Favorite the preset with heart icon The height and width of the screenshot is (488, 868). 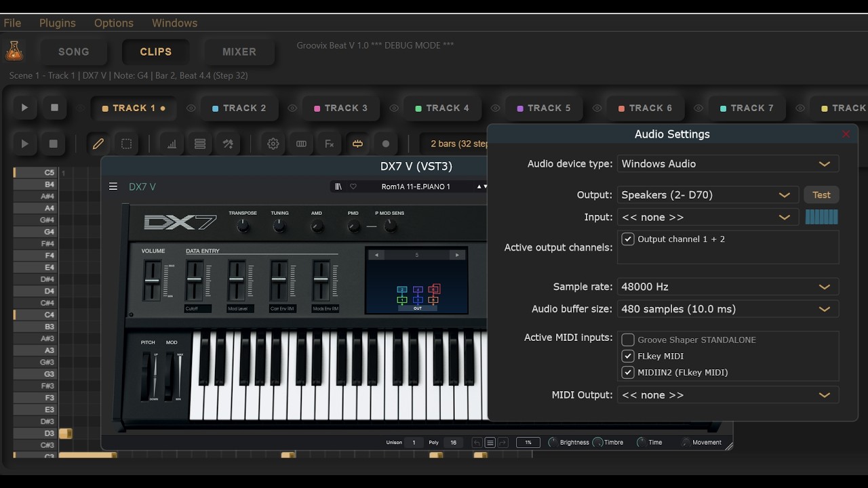tap(353, 186)
